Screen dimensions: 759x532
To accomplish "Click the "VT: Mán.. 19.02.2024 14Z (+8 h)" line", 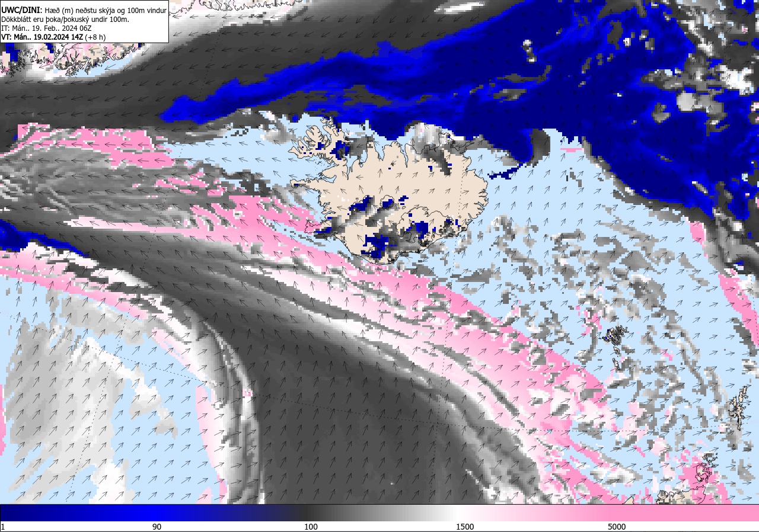I will (x=53, y=37).
